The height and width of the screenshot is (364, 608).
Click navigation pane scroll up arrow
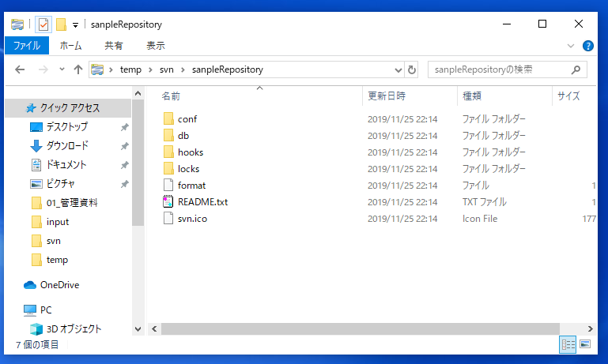[138, 93]
